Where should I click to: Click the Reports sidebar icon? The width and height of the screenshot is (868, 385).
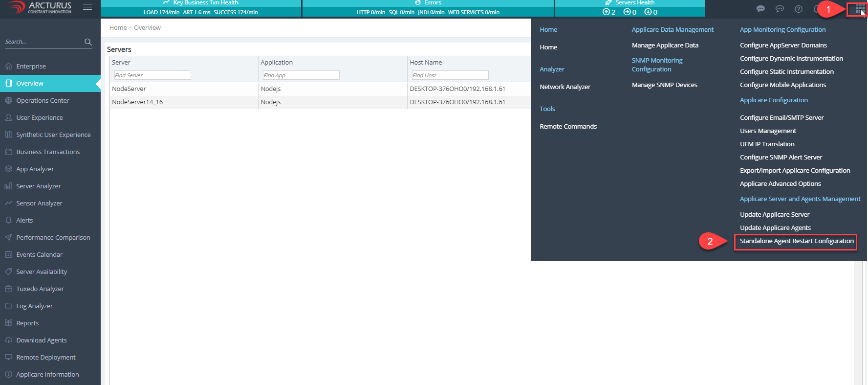8,323
